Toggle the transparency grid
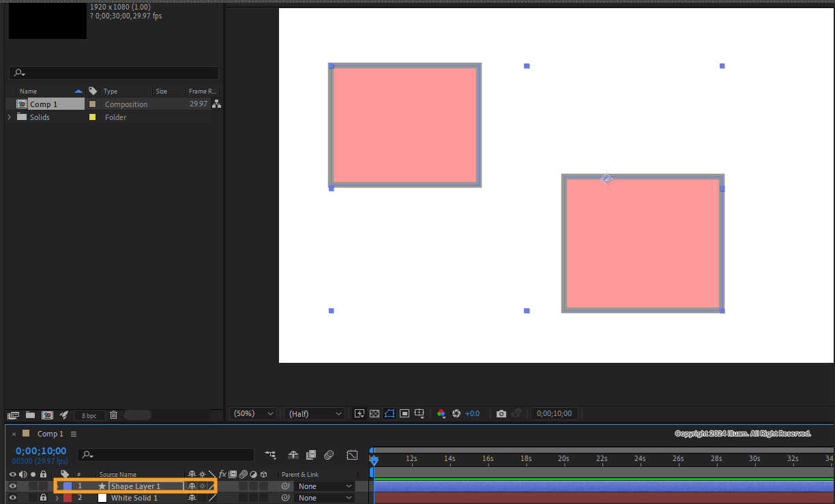 [x=375, y=413]
